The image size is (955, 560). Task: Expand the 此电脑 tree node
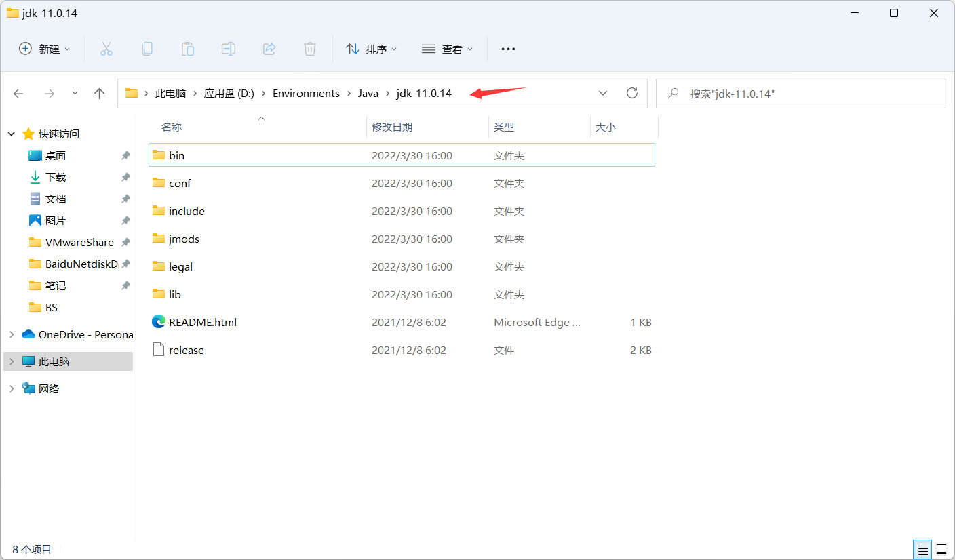(x=12, y=361)
